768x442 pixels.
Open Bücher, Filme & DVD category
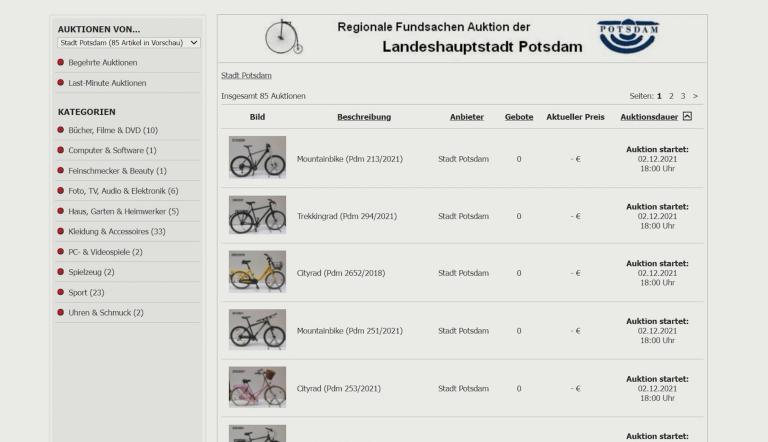tap(113, 130)
